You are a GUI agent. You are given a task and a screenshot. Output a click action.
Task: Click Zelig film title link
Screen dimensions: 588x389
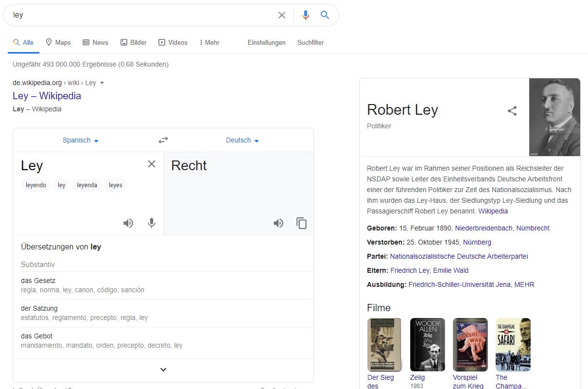(417, 377)
